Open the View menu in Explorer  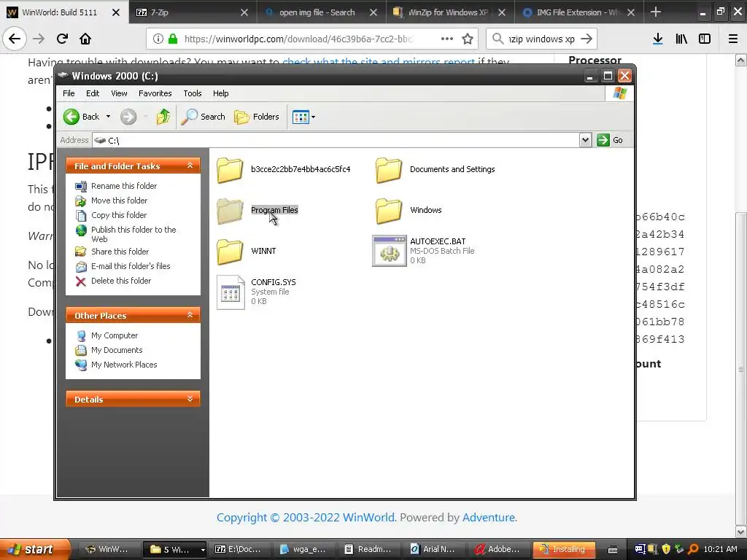119,93
